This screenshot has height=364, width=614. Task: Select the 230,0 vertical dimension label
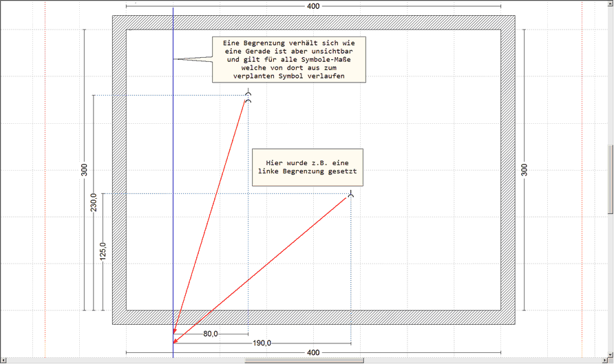pyautogui.click(x=94, y=203)
